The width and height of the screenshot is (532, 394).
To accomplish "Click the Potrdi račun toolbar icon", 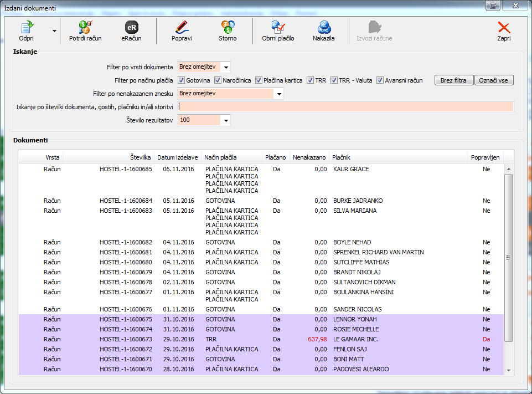I will pos(85,28).
